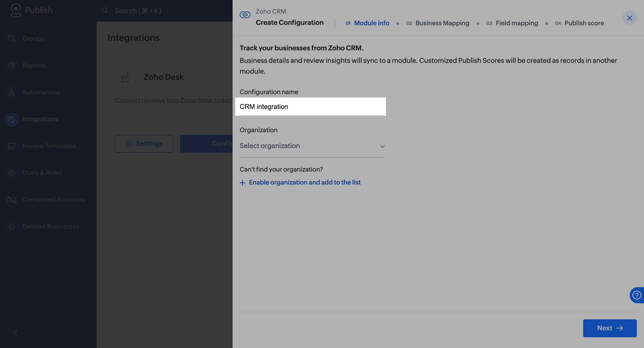
Task: Open Deleted Businesses sidebar icon
Action: coord(12,226)
